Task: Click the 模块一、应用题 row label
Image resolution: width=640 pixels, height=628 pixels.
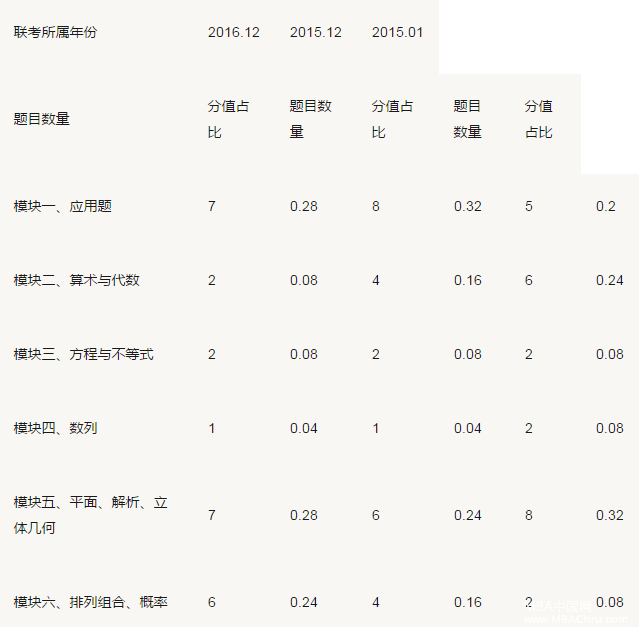Action: 63,206
